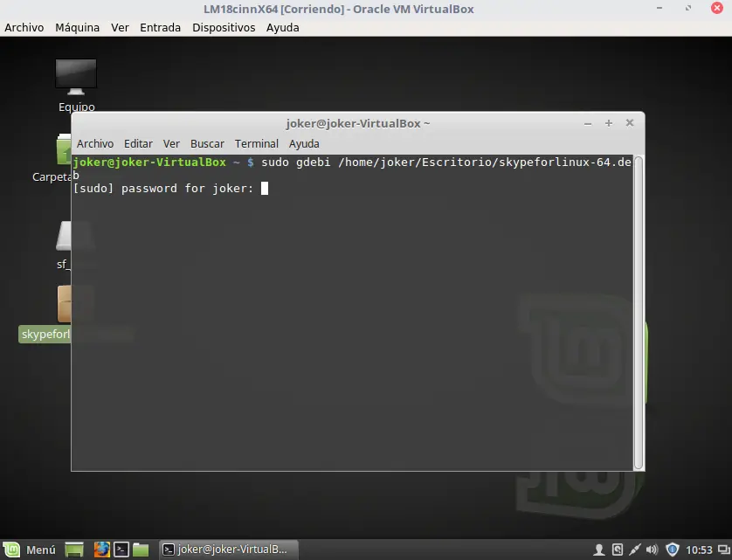Click the terminal's vertical scrollbar
This screenshot has height=560, width=732.
tap(639, 313)
